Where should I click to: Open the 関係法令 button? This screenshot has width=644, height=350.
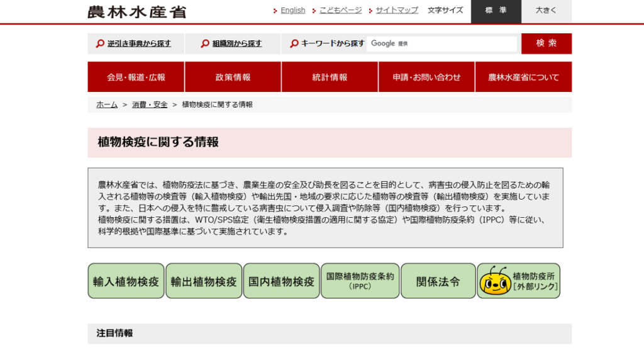[438, 281]
